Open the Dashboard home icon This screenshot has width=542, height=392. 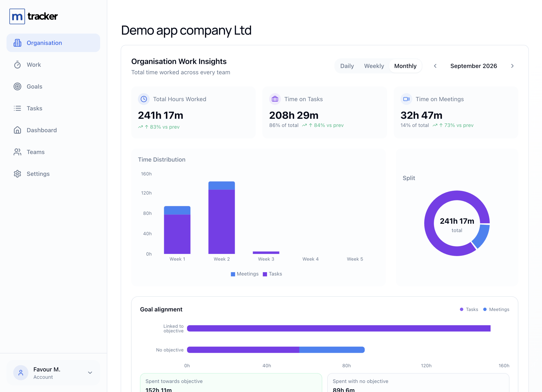[x=17, y=130]
